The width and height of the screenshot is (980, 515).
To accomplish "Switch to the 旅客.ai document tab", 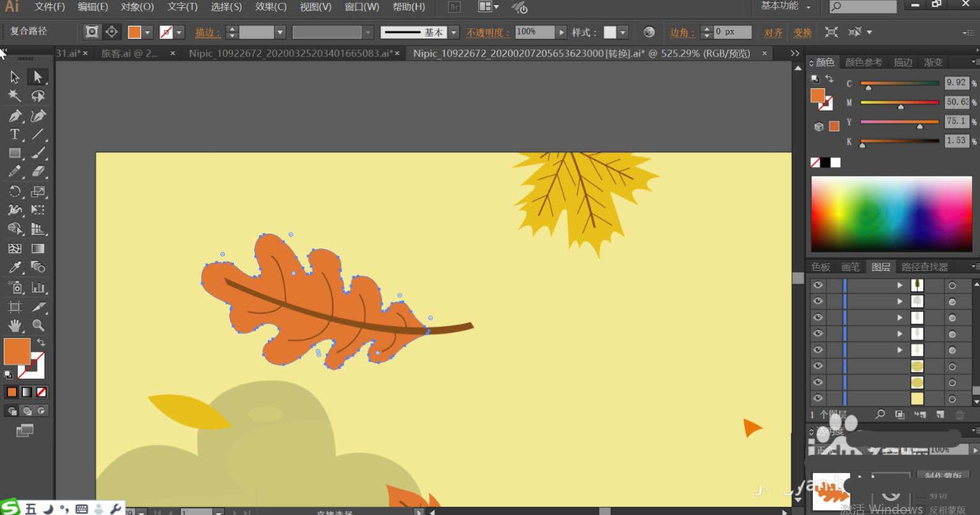I will click(129, 54).
